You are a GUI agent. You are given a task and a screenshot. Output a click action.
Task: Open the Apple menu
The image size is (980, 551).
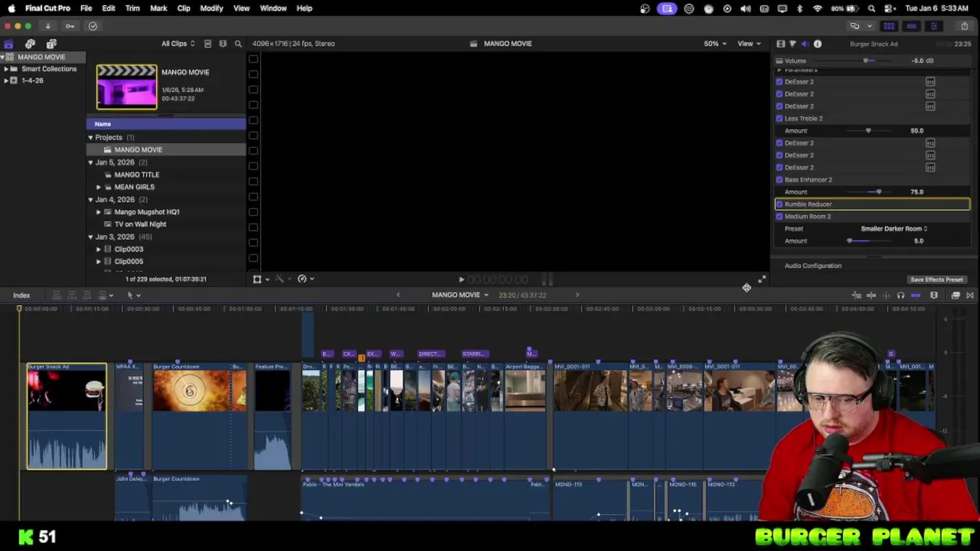11,8
